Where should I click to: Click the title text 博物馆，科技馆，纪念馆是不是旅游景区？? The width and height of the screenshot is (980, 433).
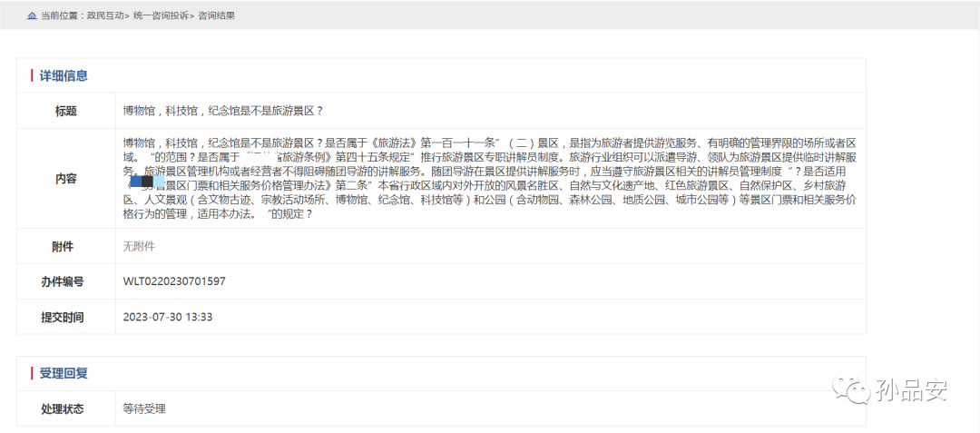(223, 111)
